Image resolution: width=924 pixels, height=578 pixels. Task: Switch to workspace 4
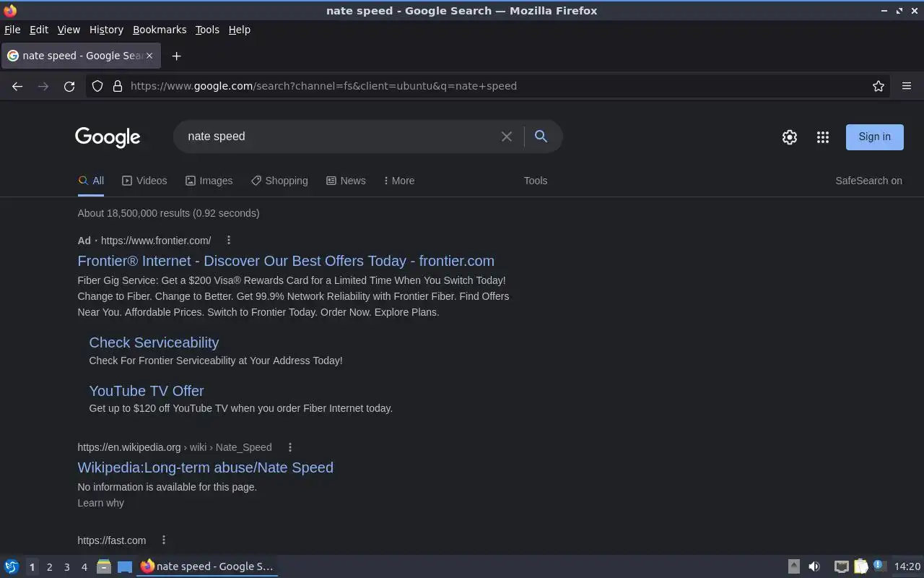[x=84, y=567]
